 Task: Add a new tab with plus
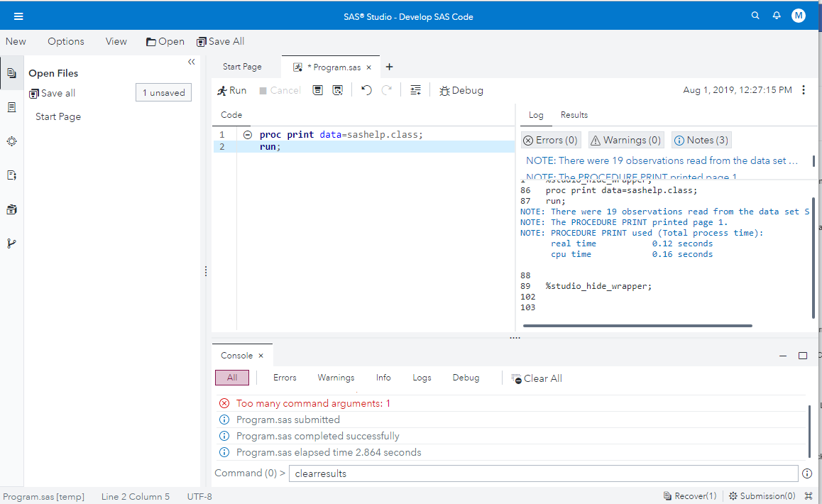(x=389, y=67)
